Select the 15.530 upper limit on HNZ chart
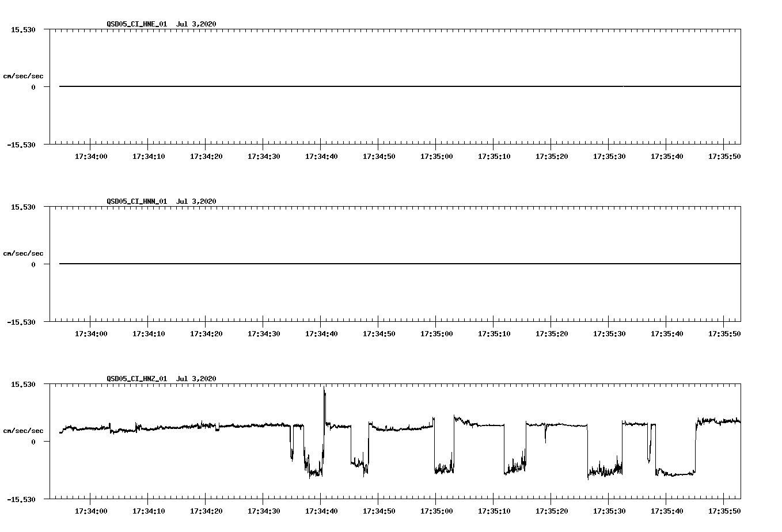The image size is (782, 532). (x=23, y=384)
